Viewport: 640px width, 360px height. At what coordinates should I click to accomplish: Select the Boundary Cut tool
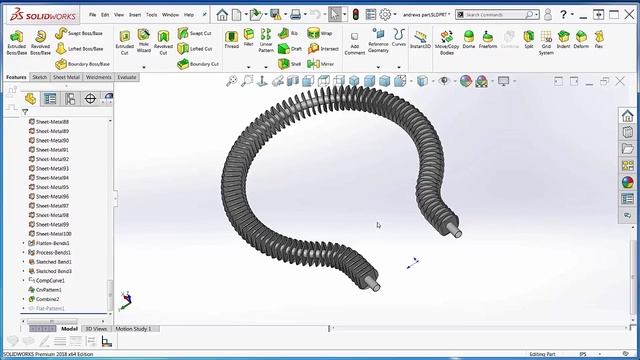198,64
